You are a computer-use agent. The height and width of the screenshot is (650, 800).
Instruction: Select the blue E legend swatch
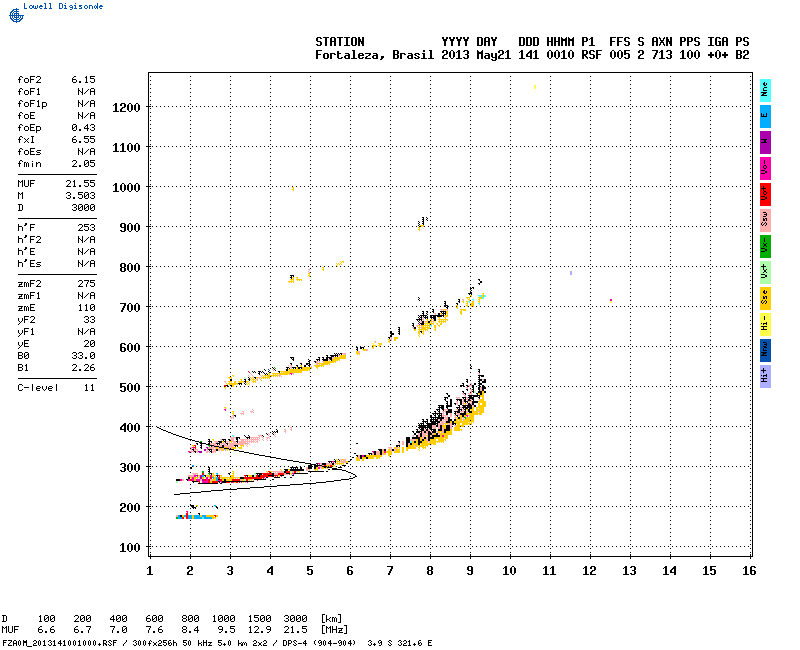[765, 116]
